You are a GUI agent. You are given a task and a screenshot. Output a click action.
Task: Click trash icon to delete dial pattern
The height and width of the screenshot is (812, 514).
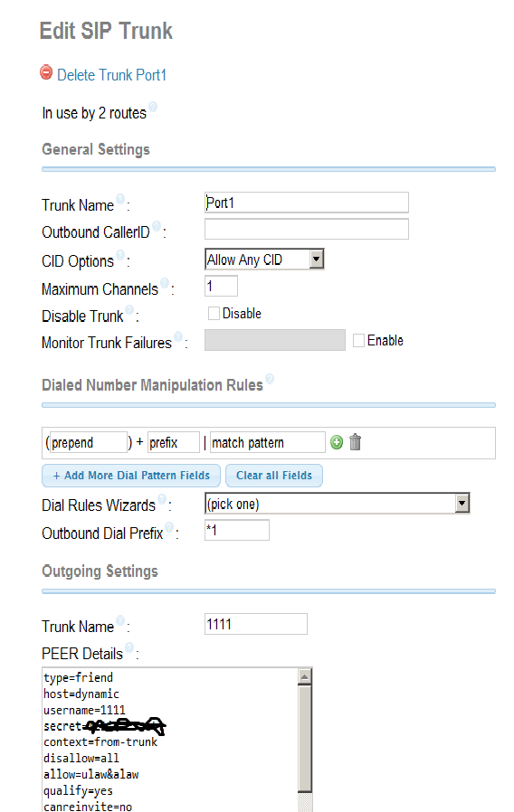click(x=355, y=442)
